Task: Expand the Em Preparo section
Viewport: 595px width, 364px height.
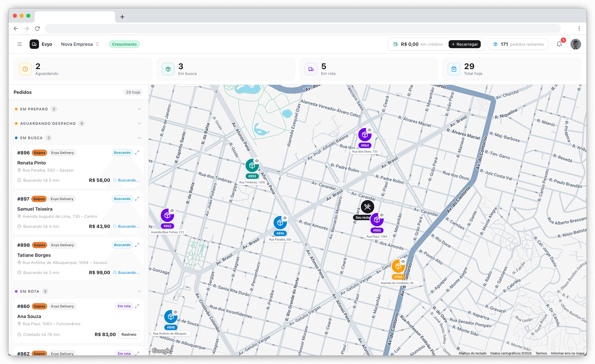Action: 139,109
